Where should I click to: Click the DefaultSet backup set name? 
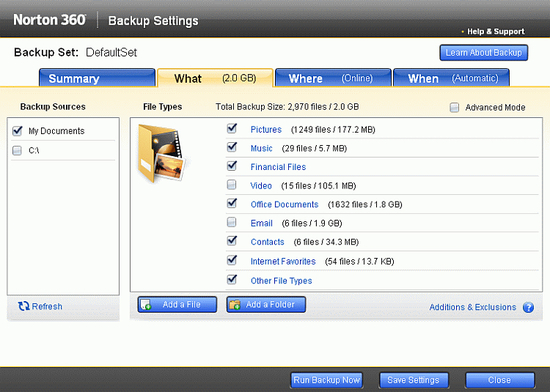(111, 53)
